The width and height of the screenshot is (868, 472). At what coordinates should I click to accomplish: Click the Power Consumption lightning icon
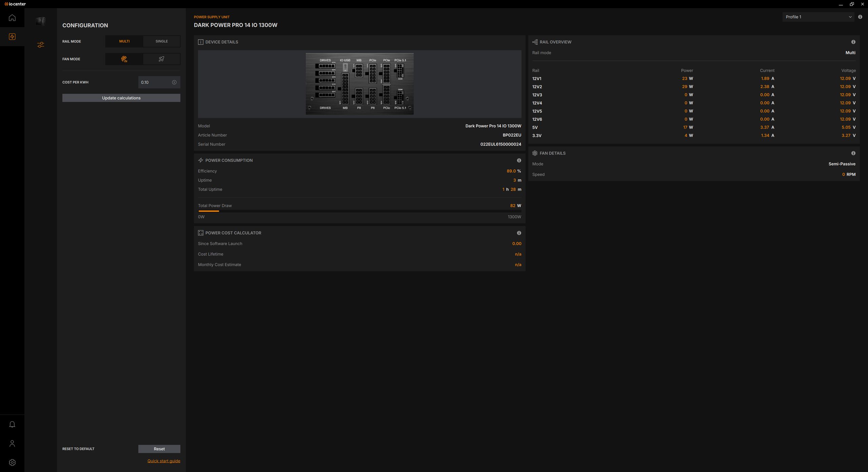point(201,160)
